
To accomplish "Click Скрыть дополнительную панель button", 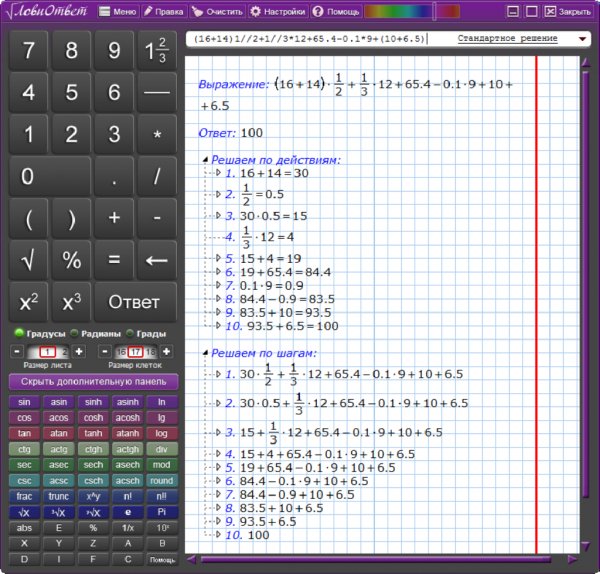I will click(93, 381).
